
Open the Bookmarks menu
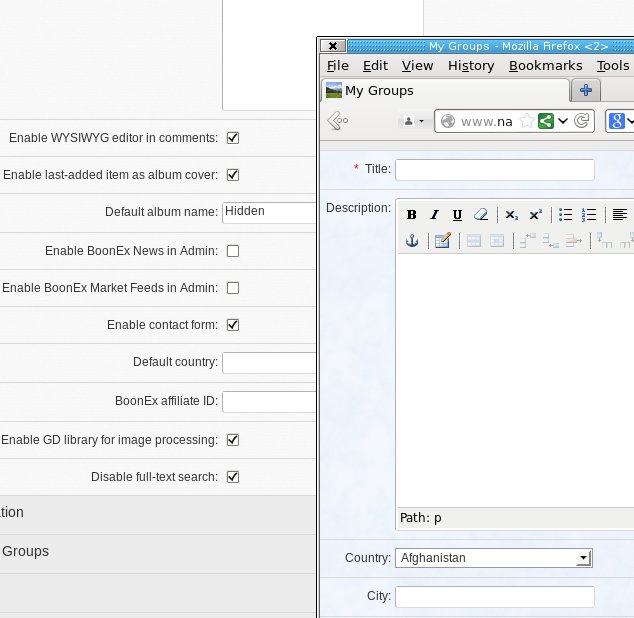[545, 66]
